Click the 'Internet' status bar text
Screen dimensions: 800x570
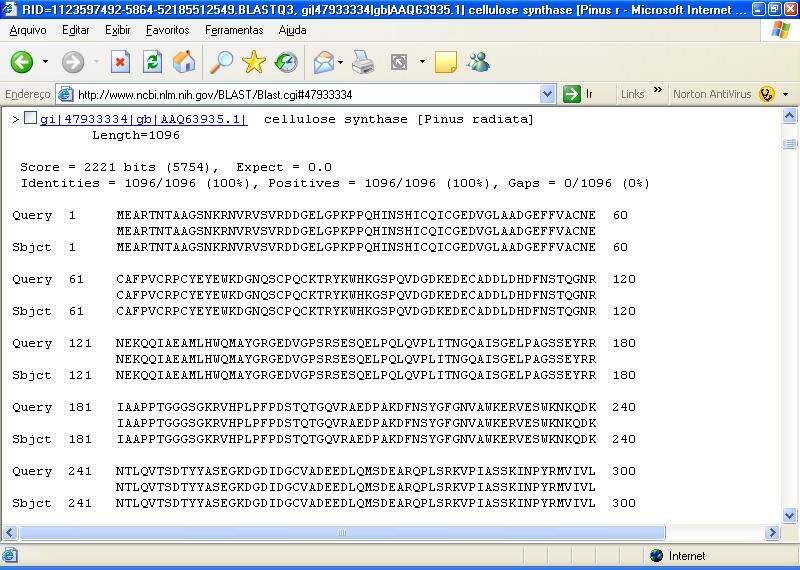tap(687, 556)
